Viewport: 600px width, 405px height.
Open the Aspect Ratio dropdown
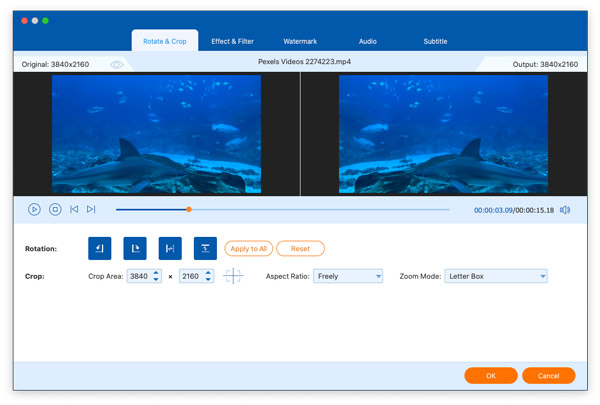click(x=348, y=276)
